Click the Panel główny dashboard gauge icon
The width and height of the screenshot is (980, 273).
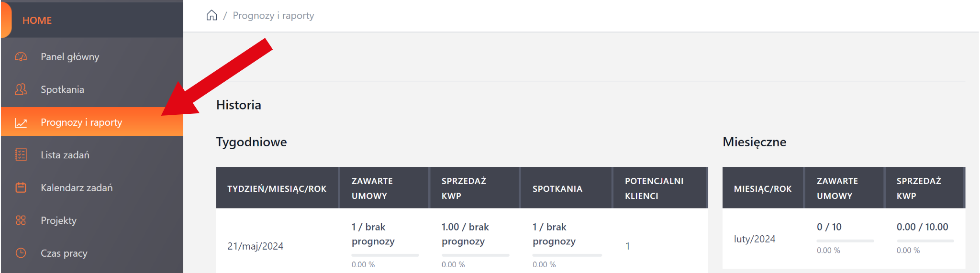point(21,57)
